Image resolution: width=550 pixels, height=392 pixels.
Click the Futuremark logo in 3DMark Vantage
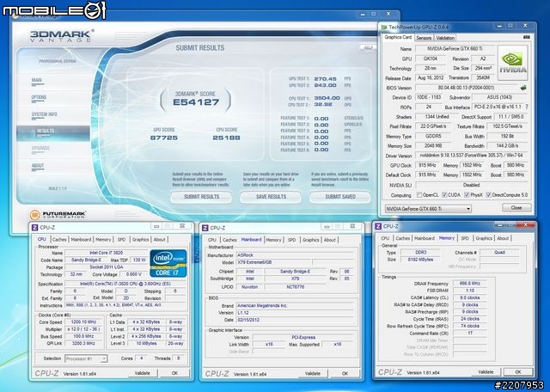[x=58, y=215]
